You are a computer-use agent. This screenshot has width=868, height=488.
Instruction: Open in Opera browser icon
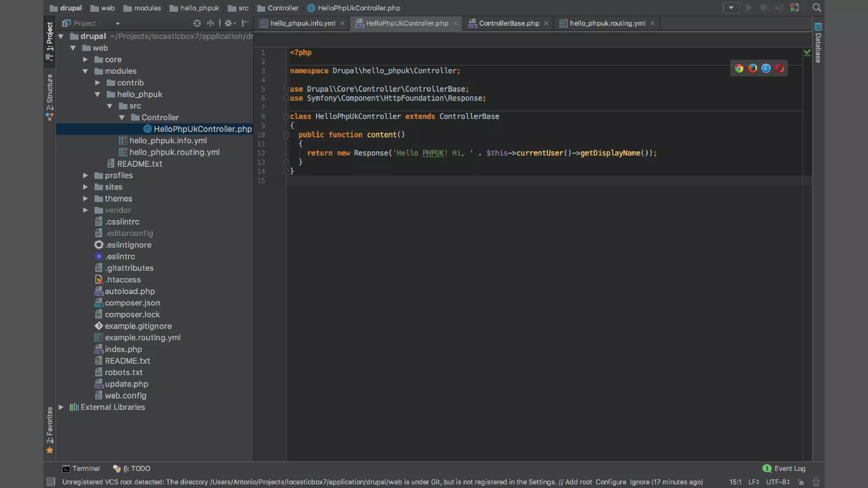(779, 69)
